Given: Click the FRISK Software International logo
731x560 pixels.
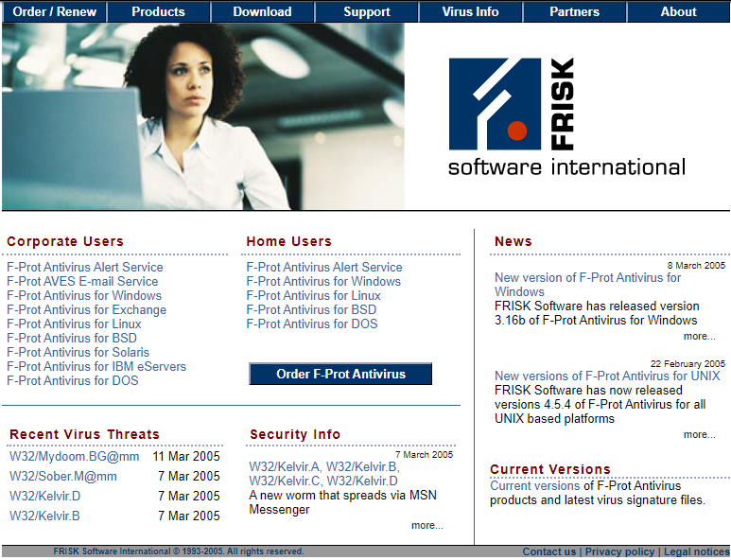Looking at the screenshot, I should pyautogui.click(x=566, y=117).
